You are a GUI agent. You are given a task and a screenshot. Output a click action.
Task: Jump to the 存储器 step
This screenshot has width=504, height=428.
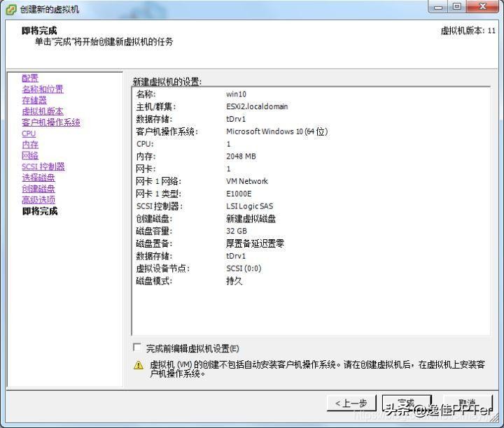tap(34, 100)
